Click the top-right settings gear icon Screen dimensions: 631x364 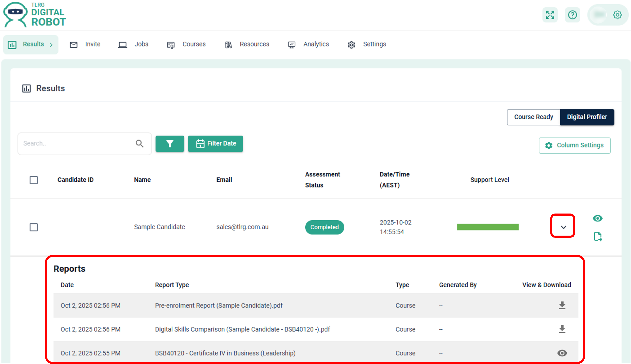click(617, 15)
